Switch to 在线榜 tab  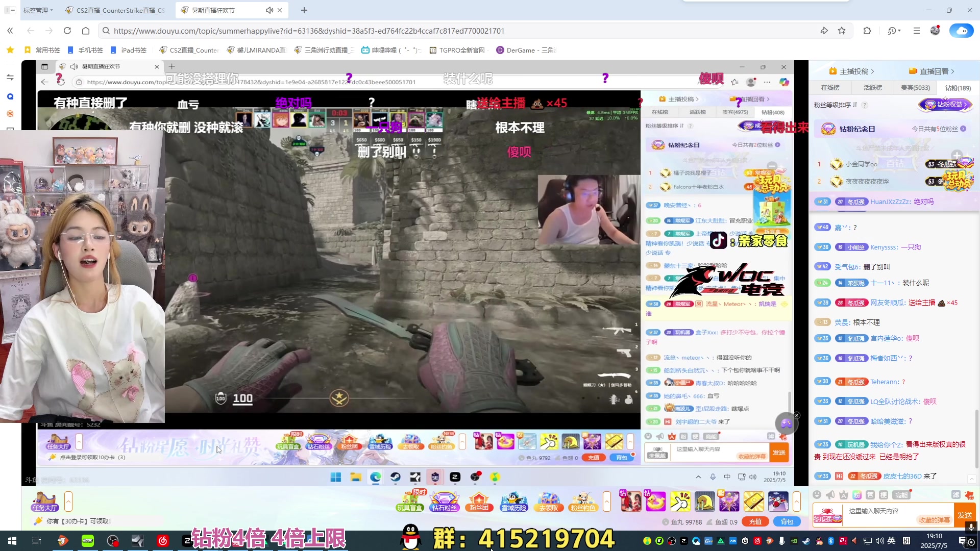click(x=830, y=88)
